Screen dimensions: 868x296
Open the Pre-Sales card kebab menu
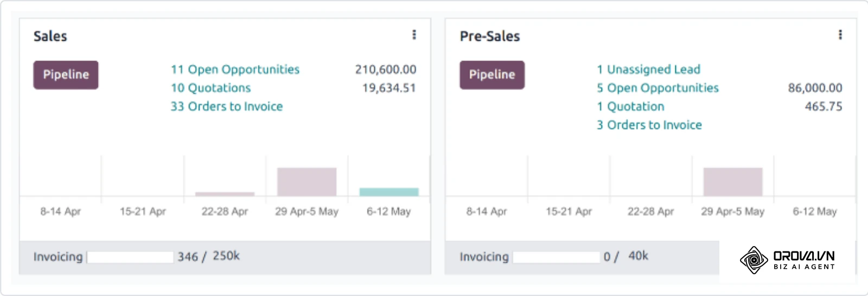click(x=840, y=35)
